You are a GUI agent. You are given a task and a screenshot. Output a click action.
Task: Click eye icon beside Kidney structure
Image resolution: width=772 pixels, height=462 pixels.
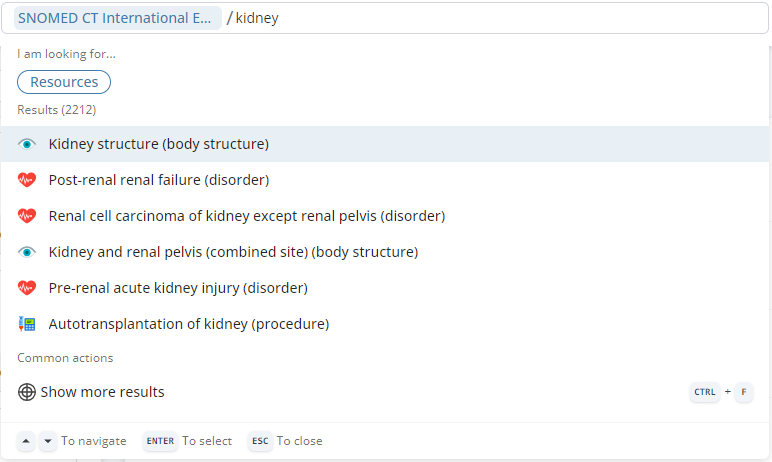click(x=27, y=144)
